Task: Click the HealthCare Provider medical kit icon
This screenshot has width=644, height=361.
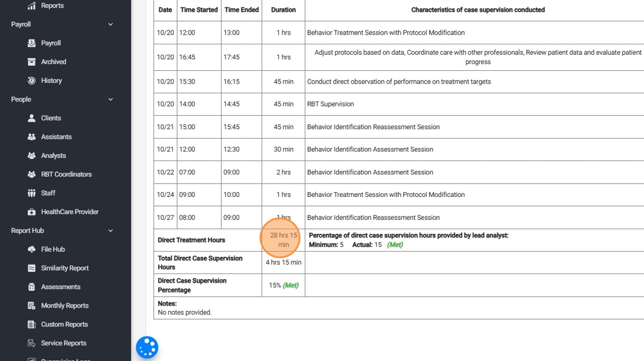Action: tap(32, 212)
